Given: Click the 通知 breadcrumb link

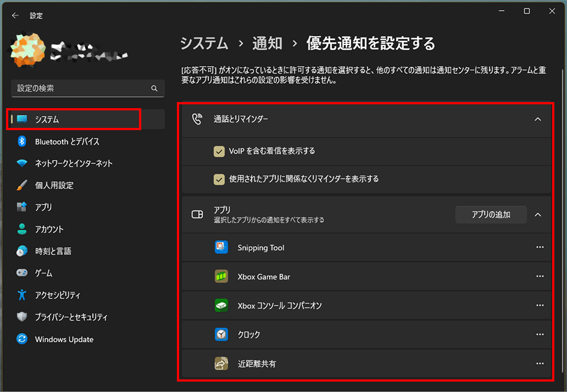Looking at the screenshot, I should tap(267, 43).
